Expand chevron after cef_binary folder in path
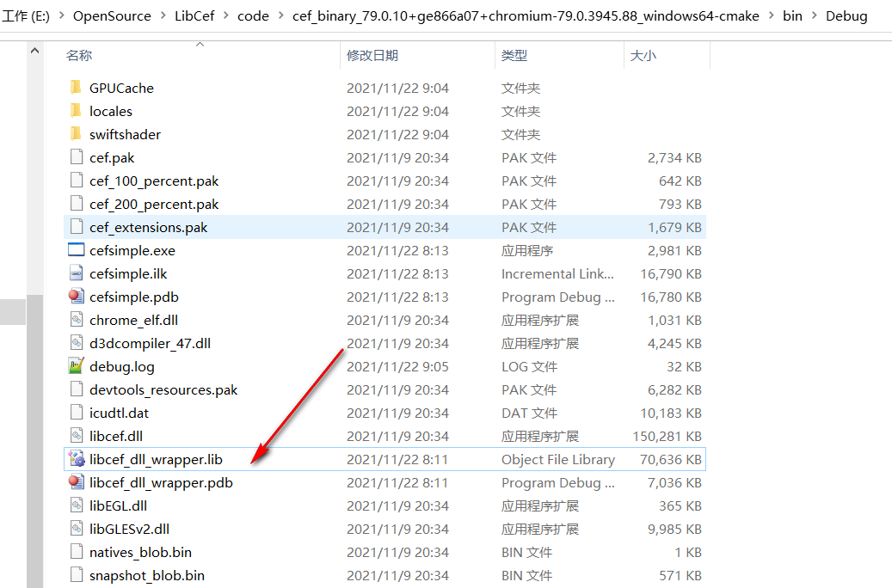Image resolution: width=892 pixels, height=588 pixels. tap(771, 16)
